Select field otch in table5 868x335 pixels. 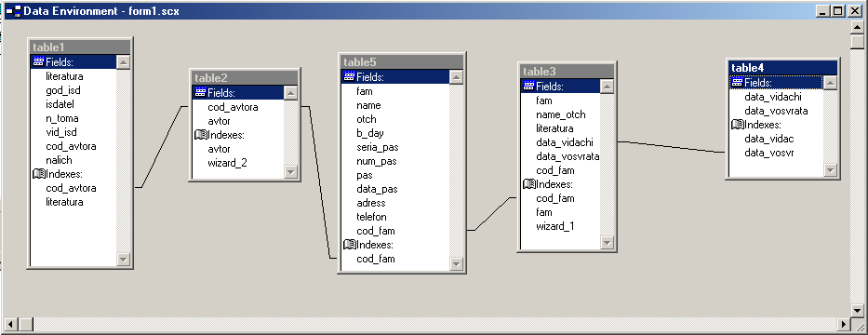(367, 119)
